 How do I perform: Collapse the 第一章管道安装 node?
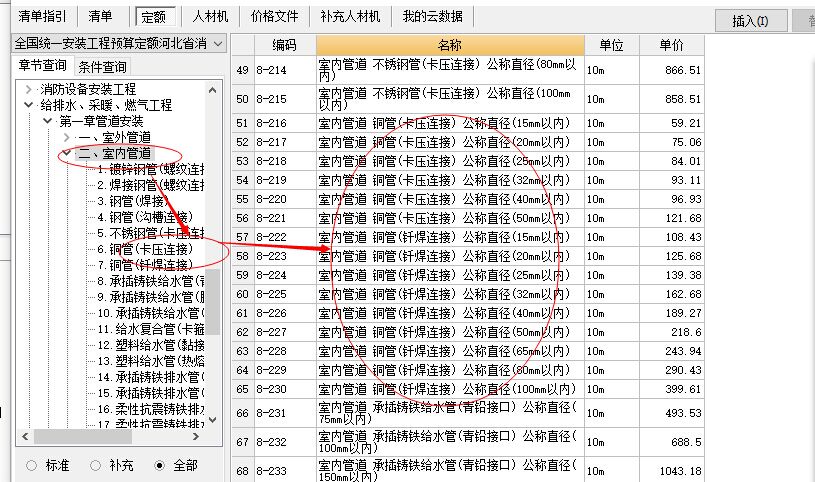click(x=47, y=121)
